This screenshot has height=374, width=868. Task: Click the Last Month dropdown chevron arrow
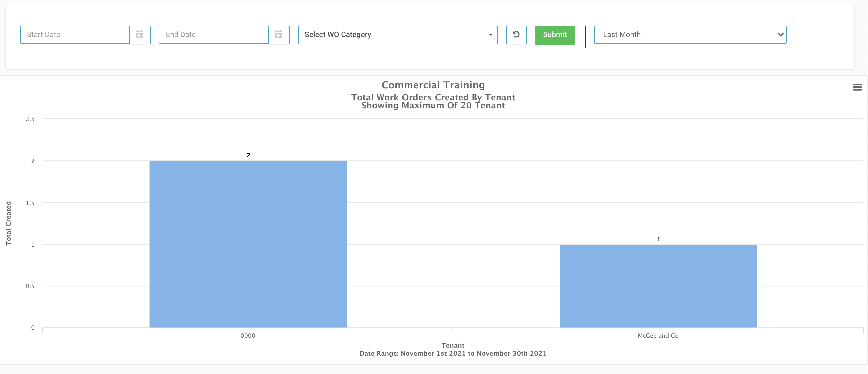pyautogui.click(x=780, y=34)
